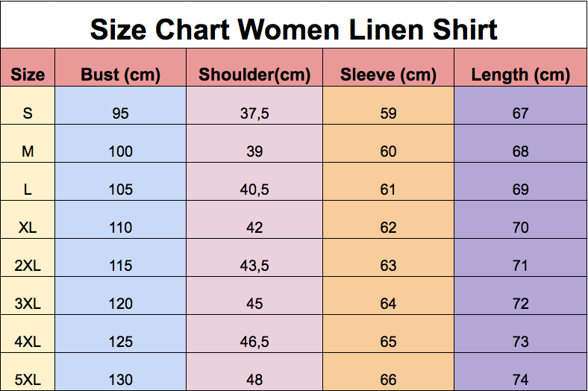Select the Size column header

tap(28, 75)
